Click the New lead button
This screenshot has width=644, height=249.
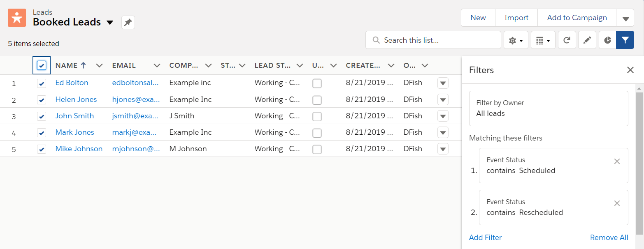click(x=478, y=18)
